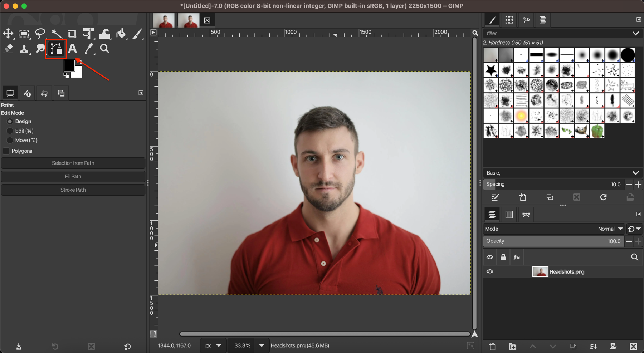Viewport: 644px width, 353px height.
Task: Select the Zoom magnifier tool
Action: pos(104,49)
